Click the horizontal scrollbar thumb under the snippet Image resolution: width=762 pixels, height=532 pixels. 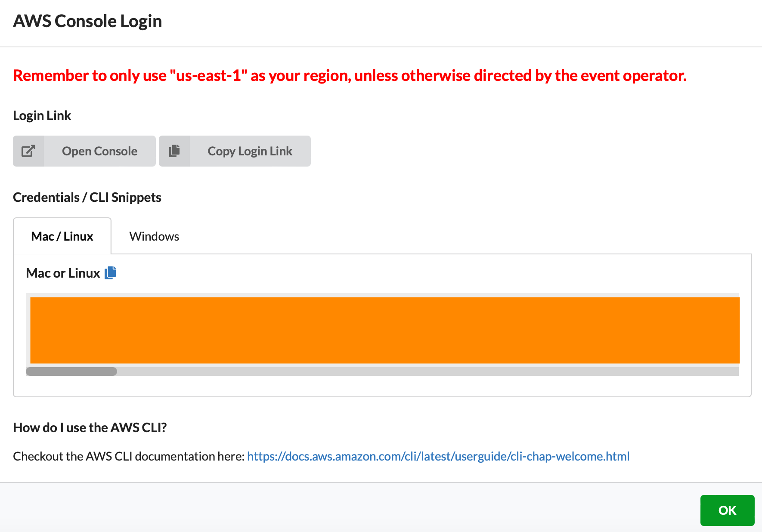(x=71, y=371)
